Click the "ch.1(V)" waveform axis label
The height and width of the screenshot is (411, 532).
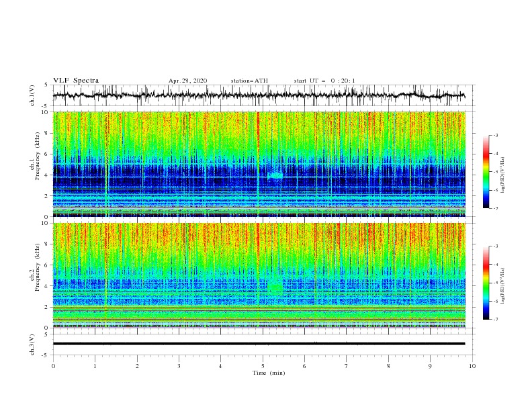pos(32,95)
